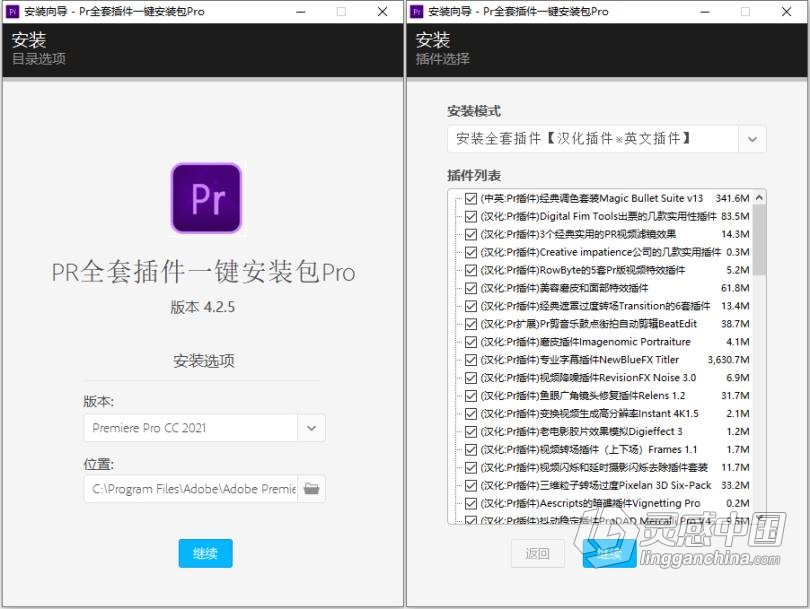The width and height of the screenshot is (810, 609).
Task: Close the left installer window
Action: (382, 11)
